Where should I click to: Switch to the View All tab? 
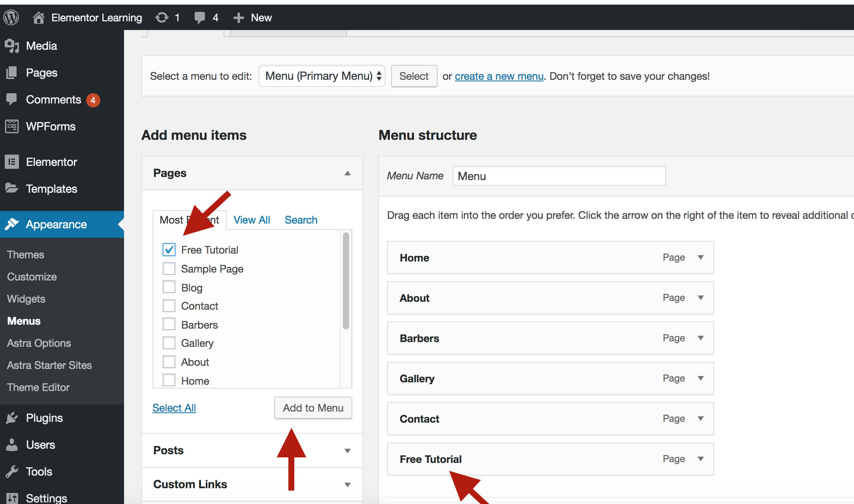click(252, 220)
